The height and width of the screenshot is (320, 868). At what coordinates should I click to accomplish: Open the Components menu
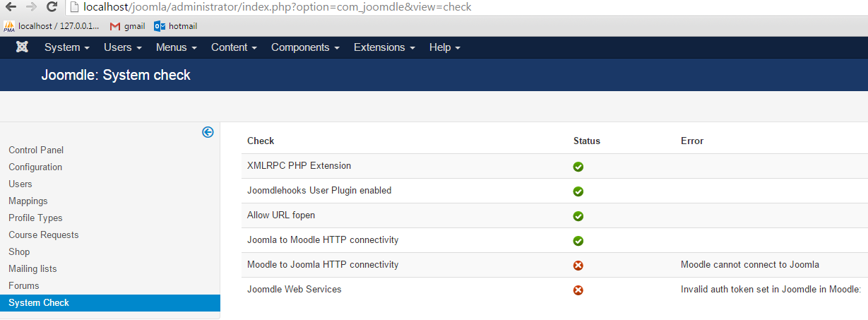(x=305, y=47)
